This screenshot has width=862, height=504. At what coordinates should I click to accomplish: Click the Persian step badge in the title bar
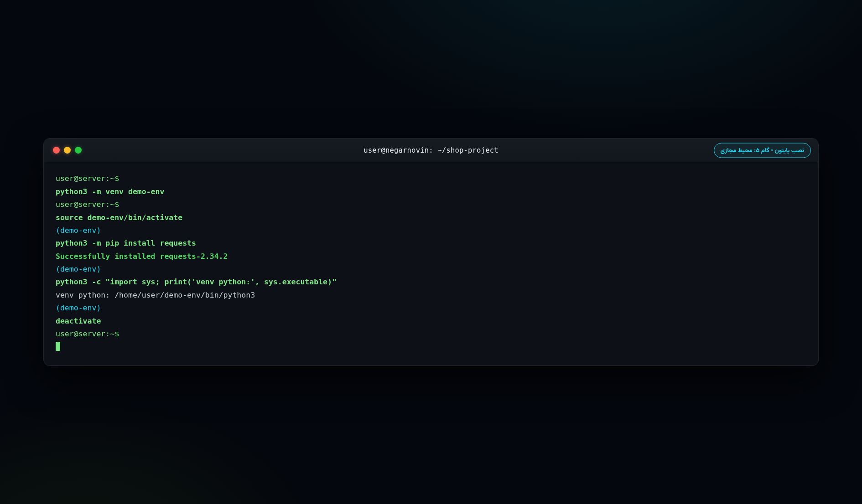[x=762, y=150]
